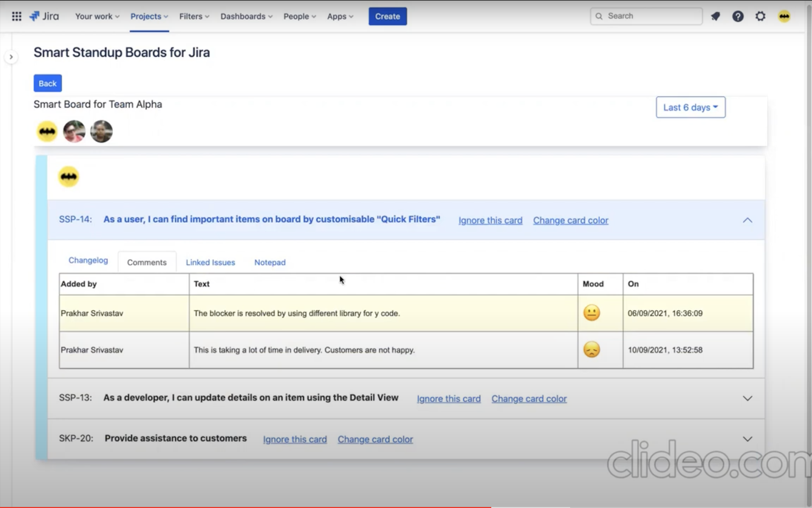Image resolution: width=812 pixels, height=508 pixels.
Task: Open the app switcher grid icon
Action: pos(16,16)
